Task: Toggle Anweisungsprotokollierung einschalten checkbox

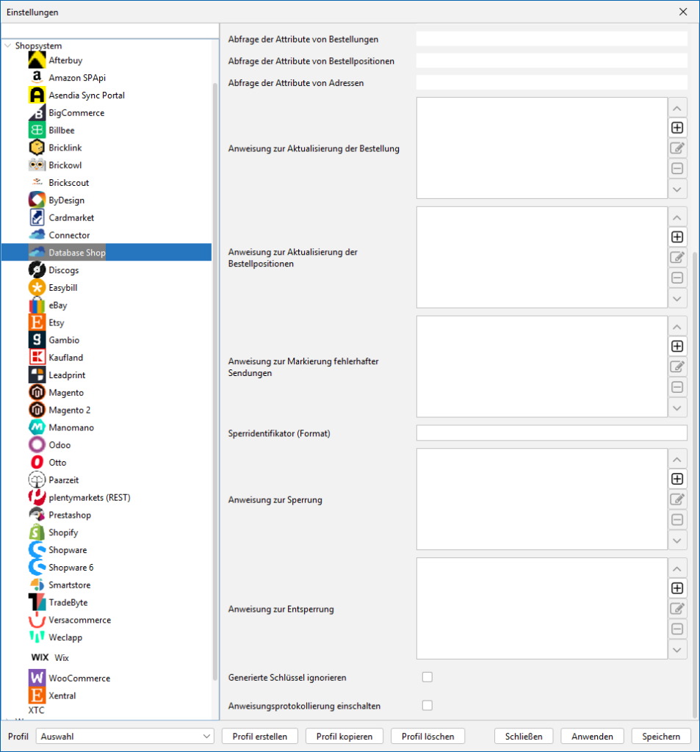Action: (427, 706)
